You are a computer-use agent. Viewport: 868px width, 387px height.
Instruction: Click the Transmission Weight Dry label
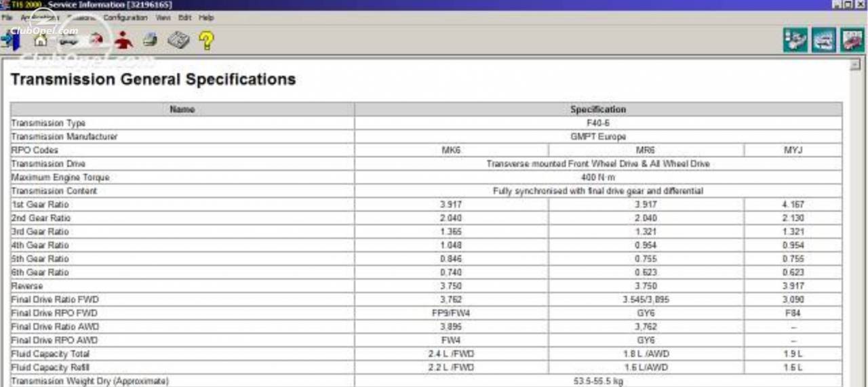coord(90,381)
